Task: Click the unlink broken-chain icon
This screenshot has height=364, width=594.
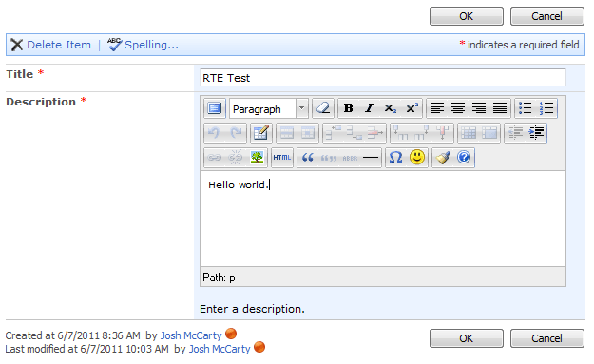Action: pos(236,157)
